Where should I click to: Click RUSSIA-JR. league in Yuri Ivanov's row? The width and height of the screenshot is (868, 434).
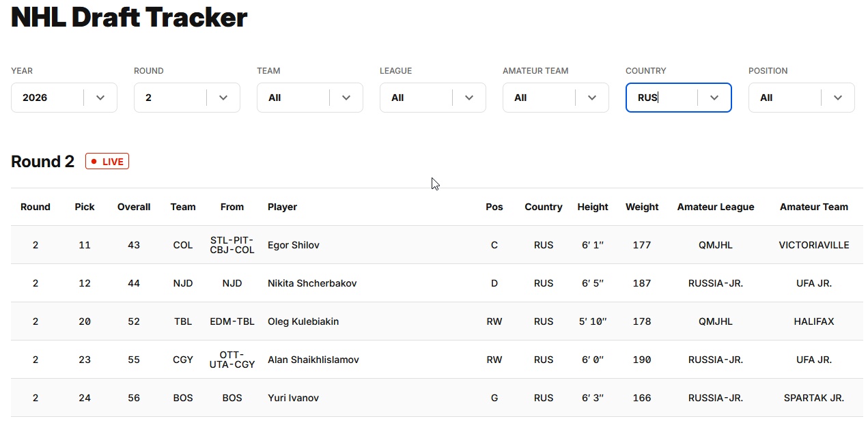(x=716, y=398)
